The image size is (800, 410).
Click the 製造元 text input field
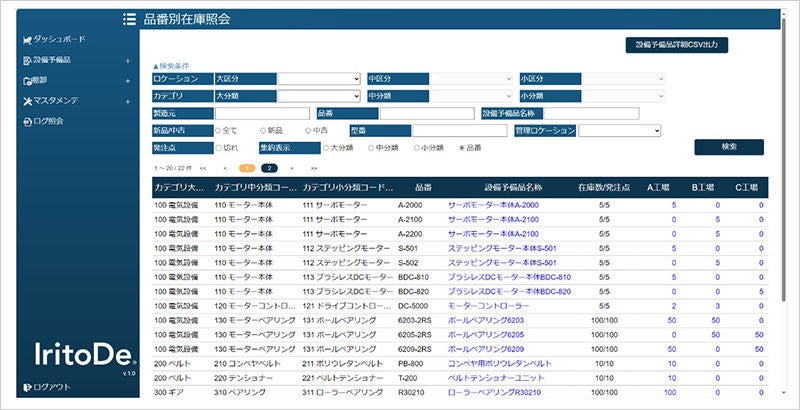pyautogui.click(x=248, y=113)
